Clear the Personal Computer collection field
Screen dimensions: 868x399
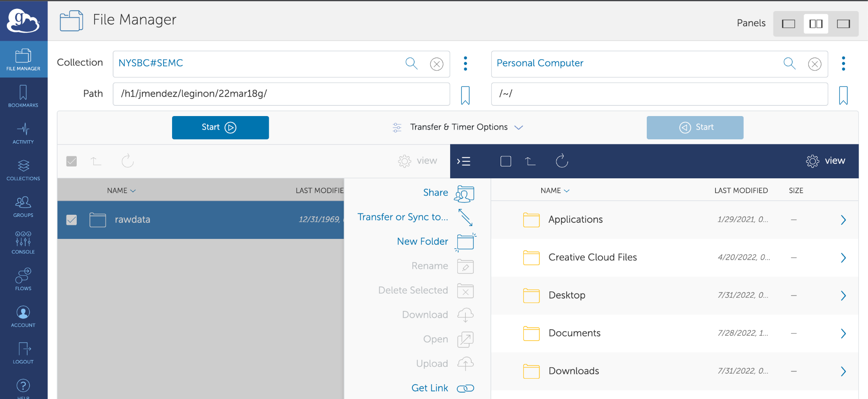815,64
